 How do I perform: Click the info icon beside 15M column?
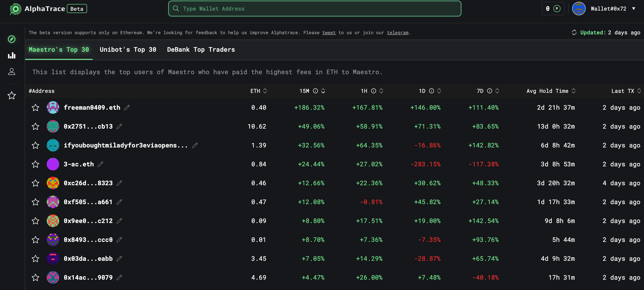(315, 91)
